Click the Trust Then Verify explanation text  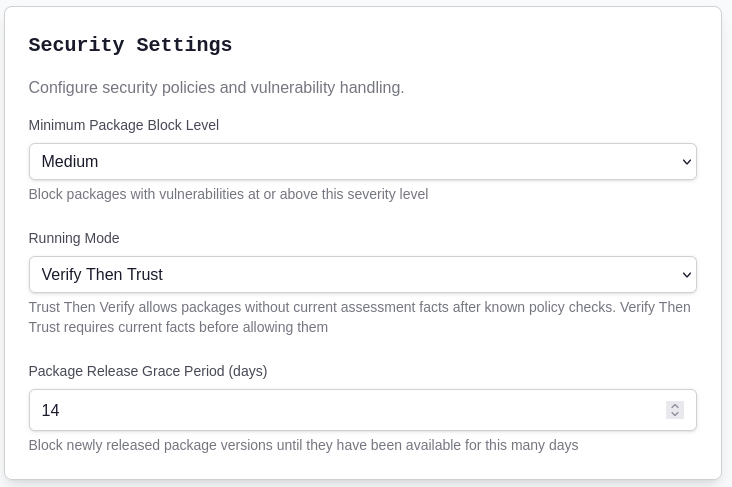pyautogui.click(x=359, y=317)
